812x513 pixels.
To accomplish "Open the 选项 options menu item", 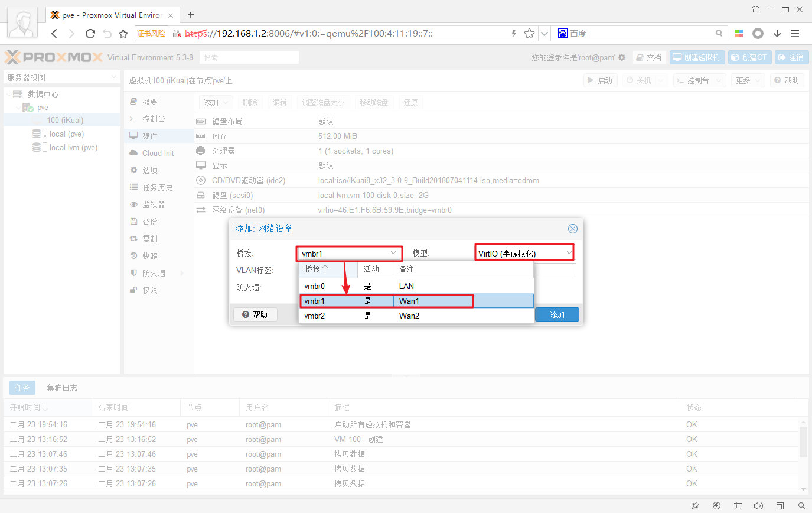I will click(x=159, y=170).
